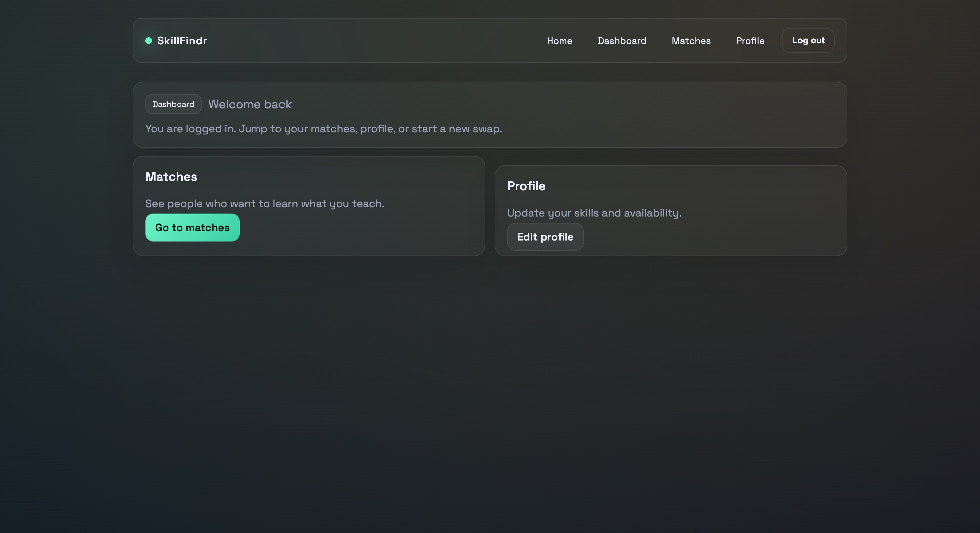
Task: Click 'Update your skills and availability' text
Action: point(594,213)
